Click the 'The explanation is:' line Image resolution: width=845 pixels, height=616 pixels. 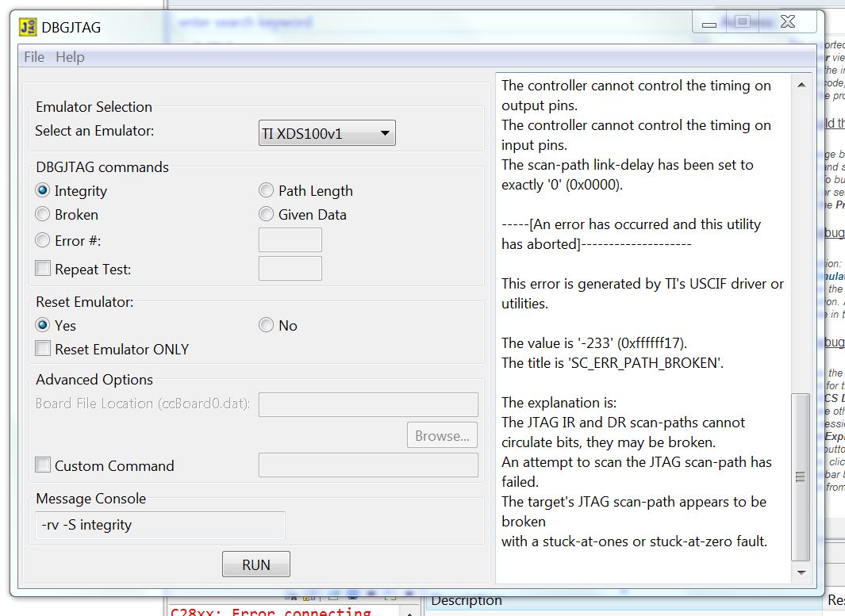tap(559, 403)
